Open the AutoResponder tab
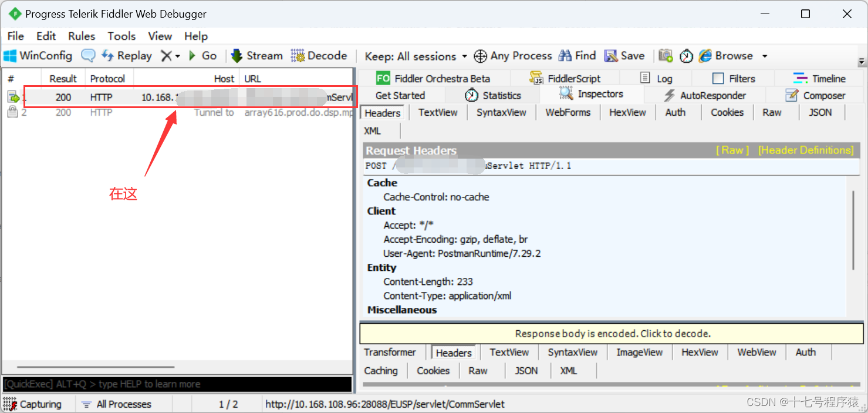 704,95
